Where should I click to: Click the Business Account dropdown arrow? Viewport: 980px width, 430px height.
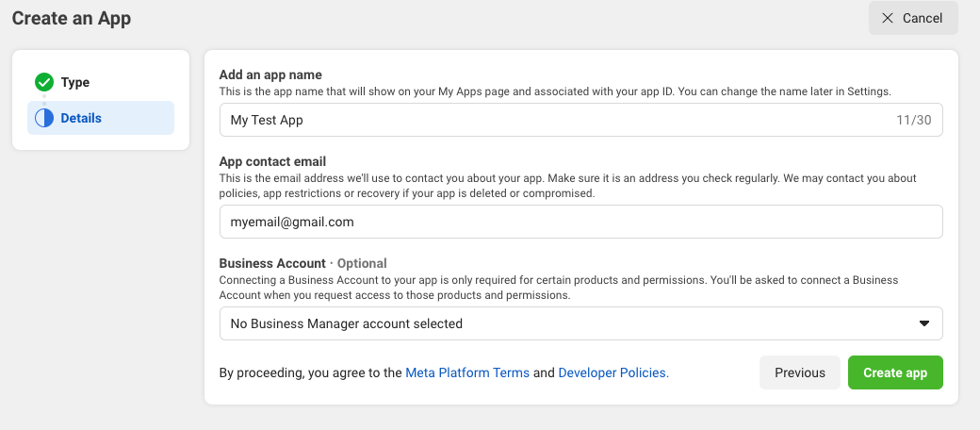pyautogui.click(x=923, y=323)
